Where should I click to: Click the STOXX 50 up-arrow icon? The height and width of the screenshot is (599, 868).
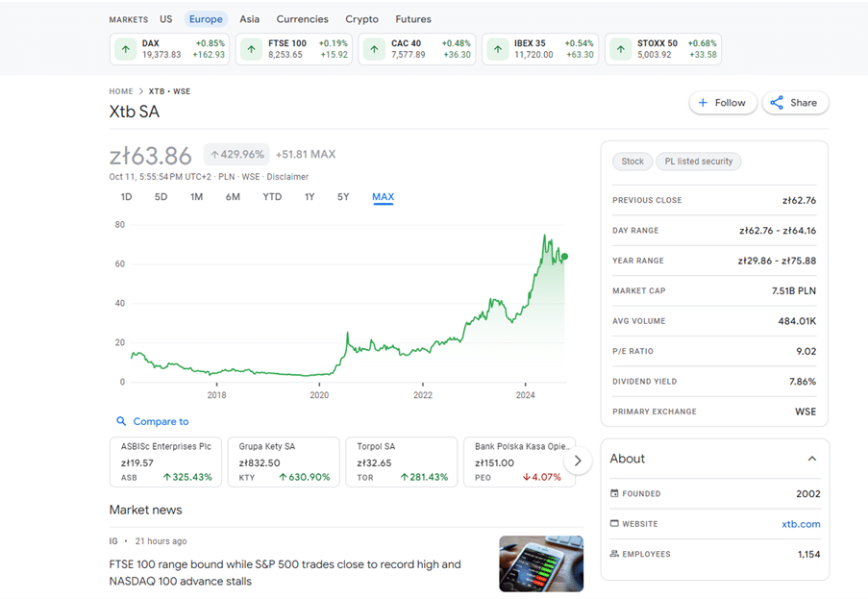621,49
